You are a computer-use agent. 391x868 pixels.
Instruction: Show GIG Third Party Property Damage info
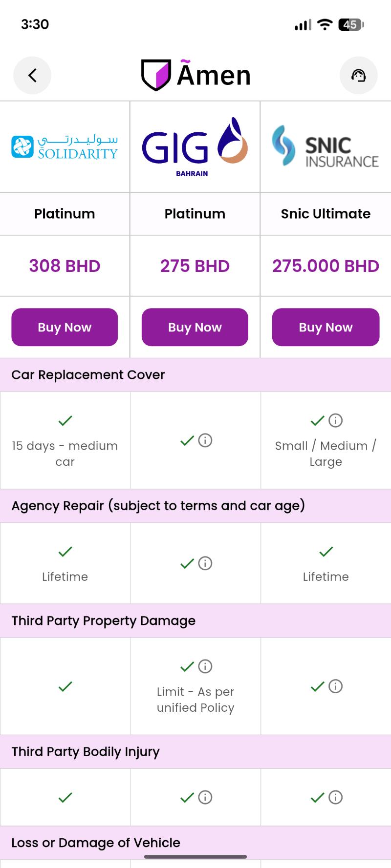[x=205, y=666]
